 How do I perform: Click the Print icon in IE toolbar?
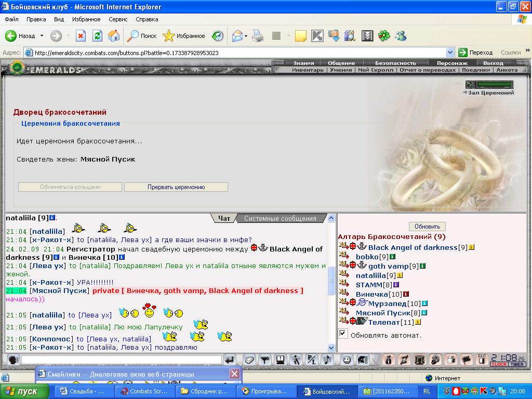tap(258, 36)
